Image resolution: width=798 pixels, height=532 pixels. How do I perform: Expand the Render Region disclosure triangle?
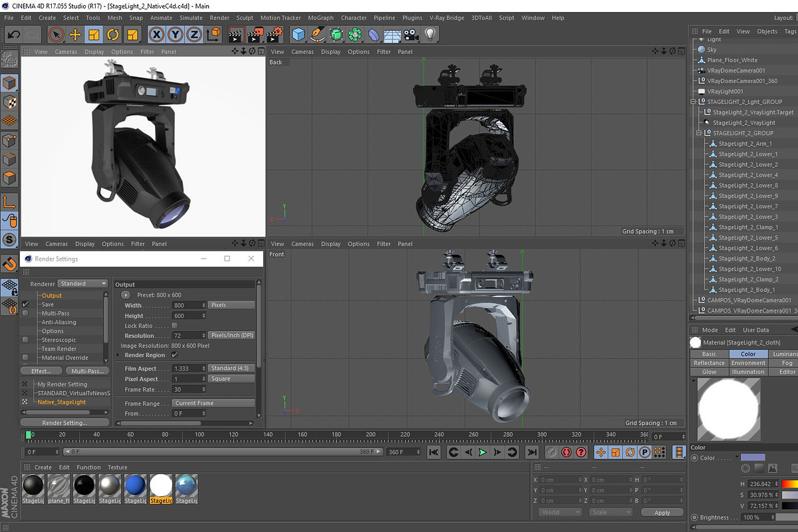tap(118, 355)
